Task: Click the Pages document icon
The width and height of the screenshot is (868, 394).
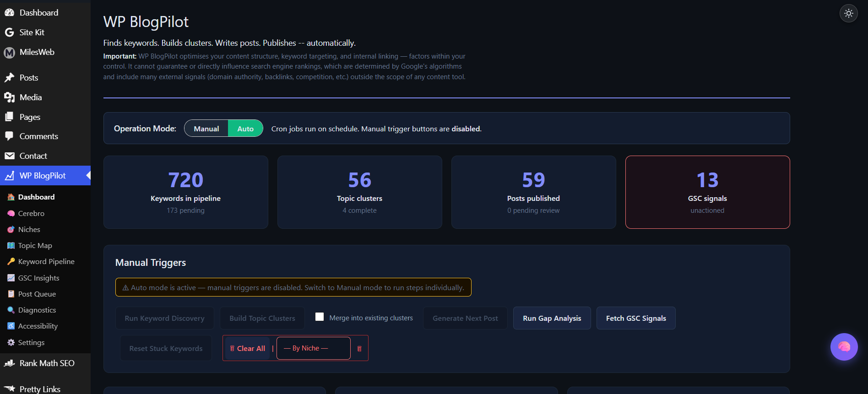Action: click(x=9, y=117)
